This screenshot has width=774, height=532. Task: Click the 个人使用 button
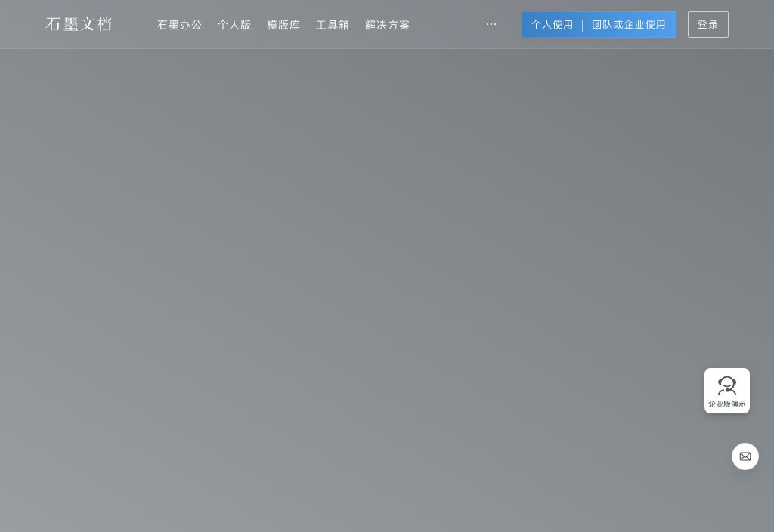point(553,24)
